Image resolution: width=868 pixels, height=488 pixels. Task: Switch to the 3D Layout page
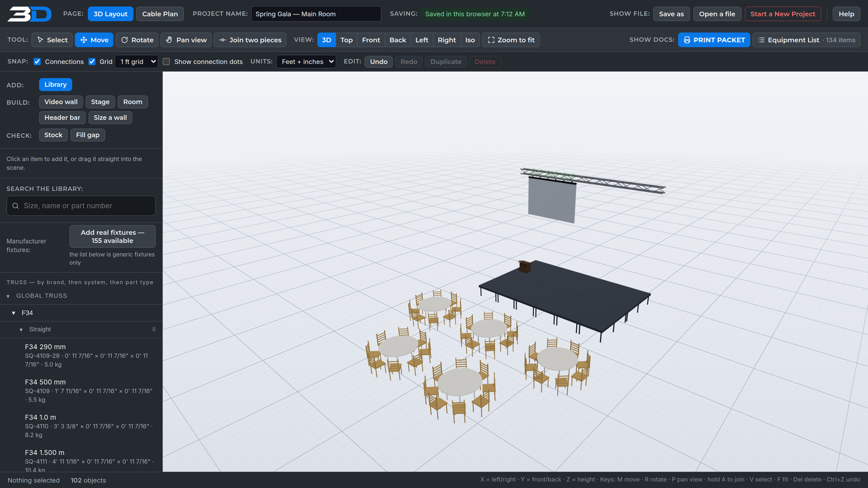111,14
